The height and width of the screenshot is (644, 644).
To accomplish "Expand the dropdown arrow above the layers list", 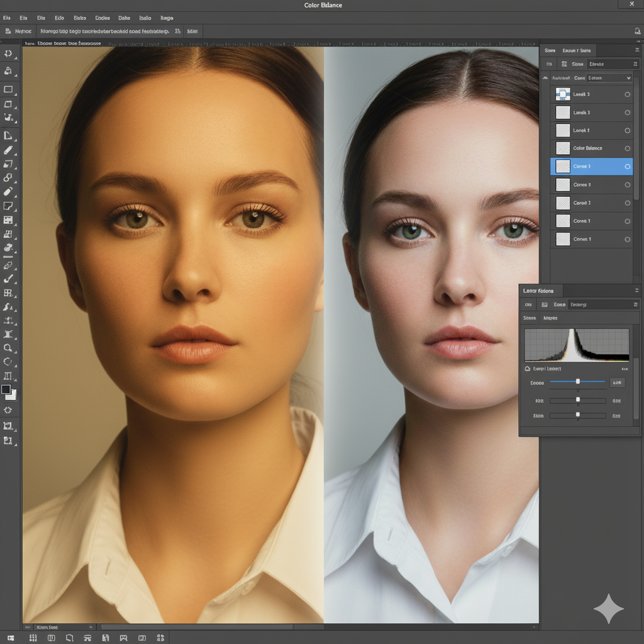I will coord(628,78).
